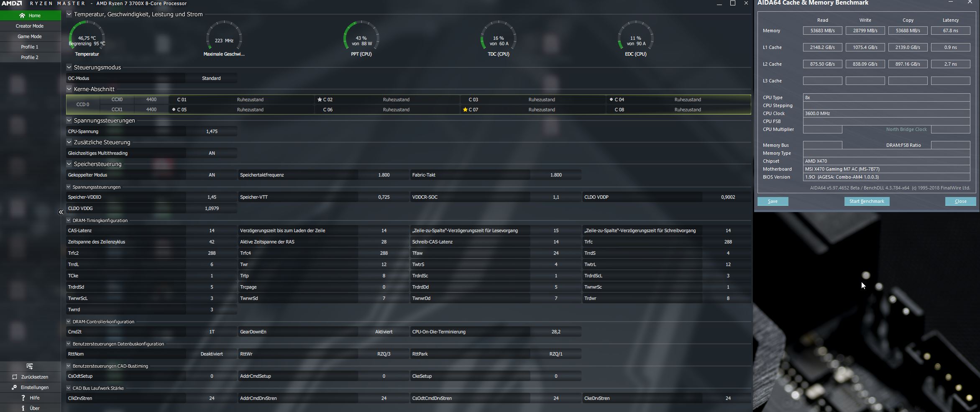Viewport: 980px width, 412px height.
Task: Select Profile 2 in sidebar
Action: (x=30, y=57)
